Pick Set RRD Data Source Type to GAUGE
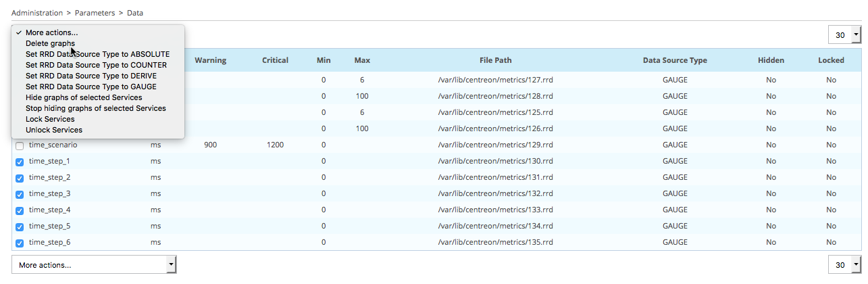The image size is (868, 284). point(91,87)
